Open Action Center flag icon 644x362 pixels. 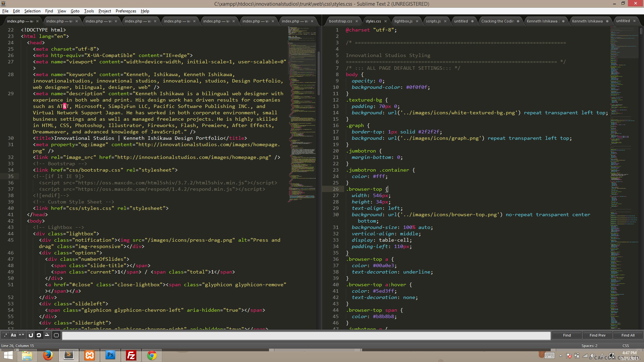[x=569, y=356]
